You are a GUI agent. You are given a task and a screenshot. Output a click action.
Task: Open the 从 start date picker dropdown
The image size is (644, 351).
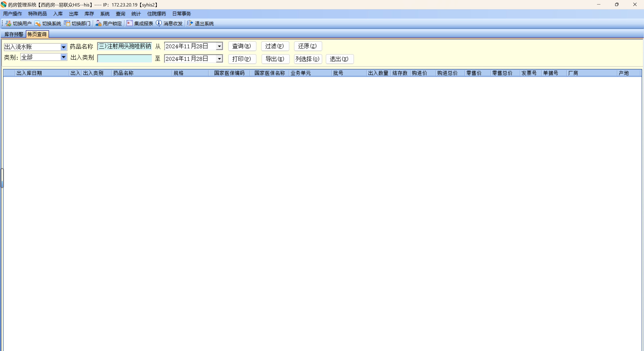[219, 46]
